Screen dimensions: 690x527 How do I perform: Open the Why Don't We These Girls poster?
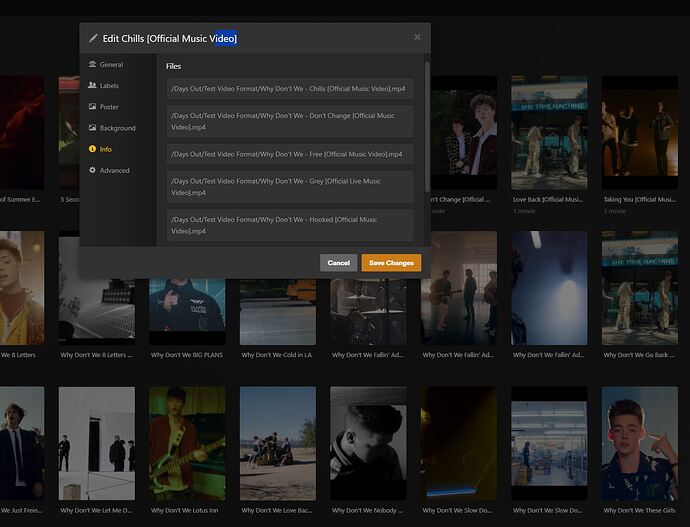pyautogui.click(x=639, y=443)
